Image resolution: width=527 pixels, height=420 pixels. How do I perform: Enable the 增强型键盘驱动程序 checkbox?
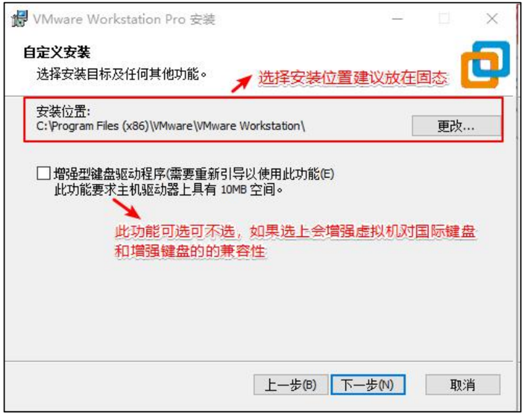(43, 174)
